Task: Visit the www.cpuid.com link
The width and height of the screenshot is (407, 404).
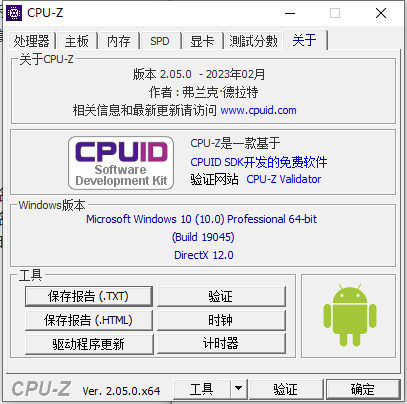Action: 258,110
